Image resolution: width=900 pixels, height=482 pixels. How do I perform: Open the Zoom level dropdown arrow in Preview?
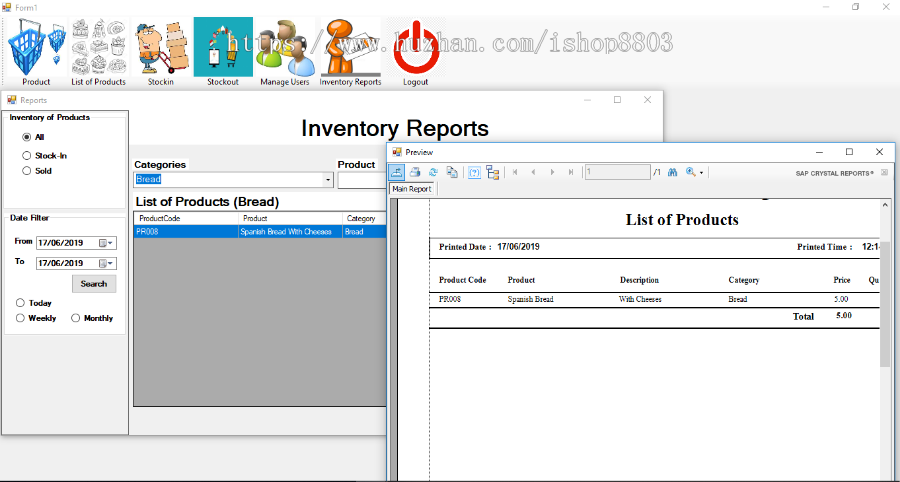tap(701, 173)
